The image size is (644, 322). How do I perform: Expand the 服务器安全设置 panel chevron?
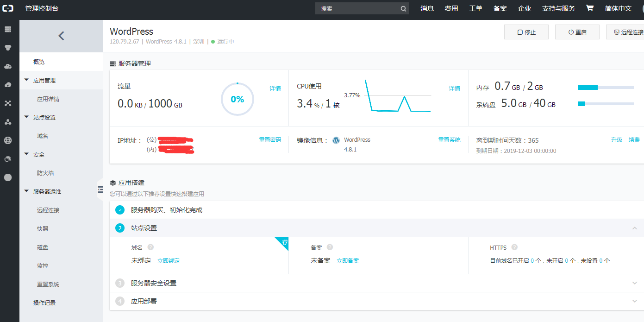click(x=634, y=283)
